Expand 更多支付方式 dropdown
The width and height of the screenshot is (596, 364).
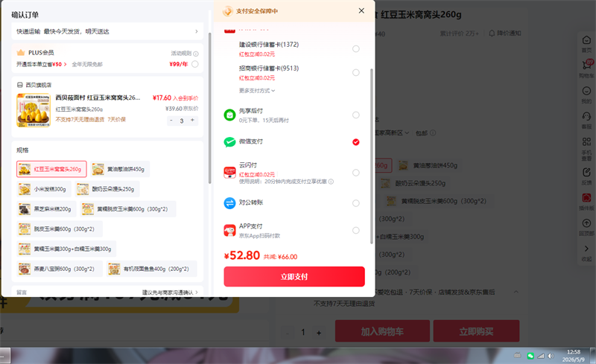(257, 90)
